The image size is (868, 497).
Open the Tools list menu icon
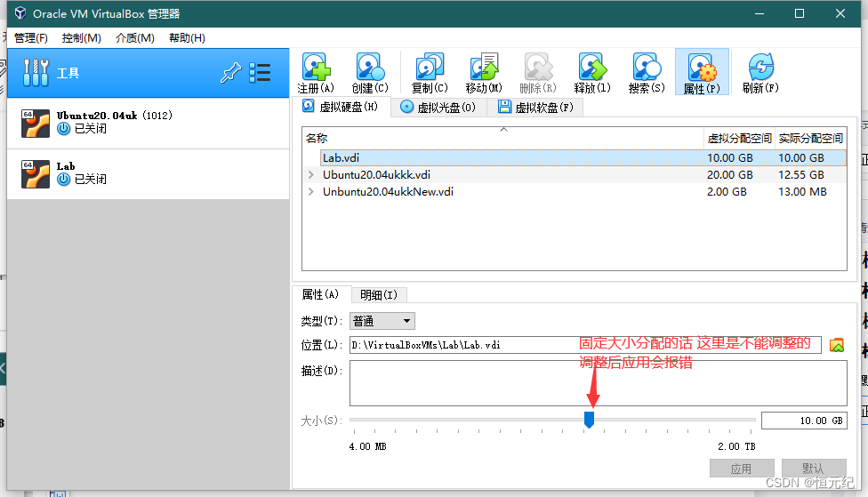point(260,73)
